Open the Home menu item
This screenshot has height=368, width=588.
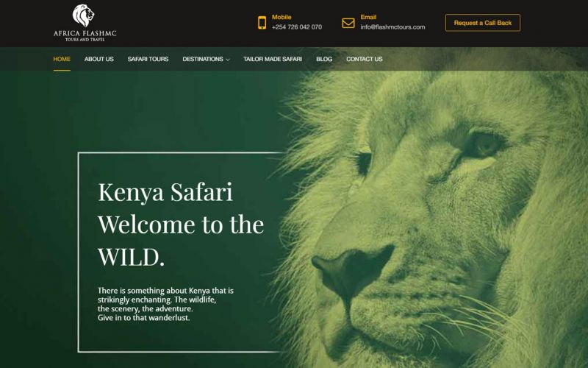[62, 59]
